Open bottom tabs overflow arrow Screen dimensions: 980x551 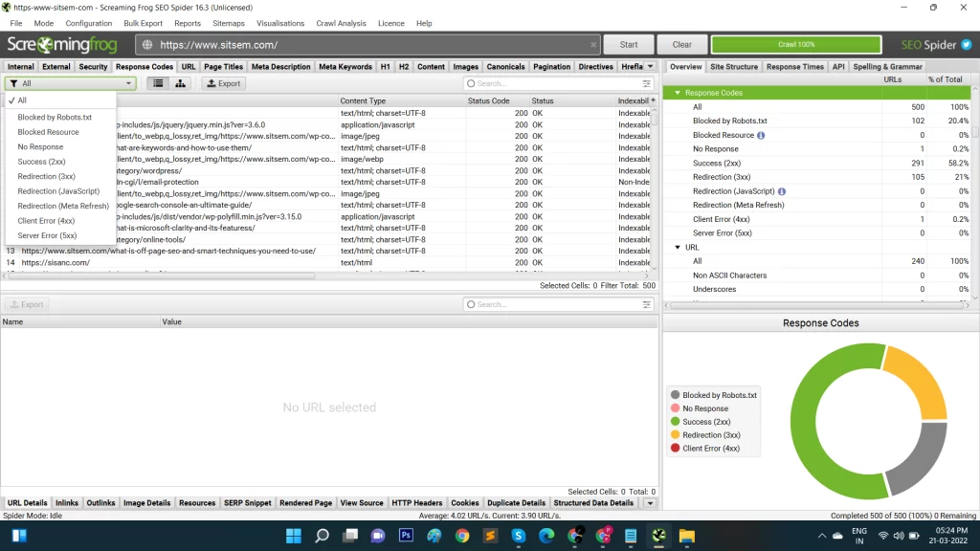pos(650,503)
